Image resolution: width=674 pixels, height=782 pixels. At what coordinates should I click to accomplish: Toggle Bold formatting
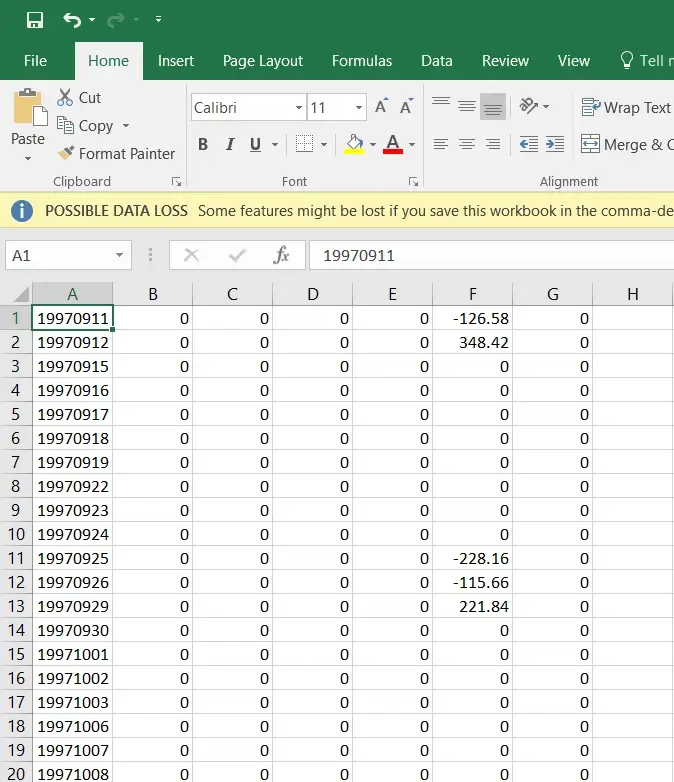(203, 144)
